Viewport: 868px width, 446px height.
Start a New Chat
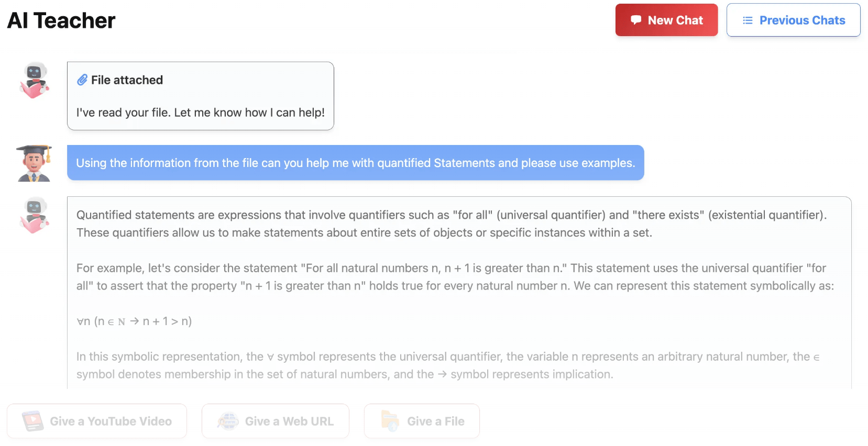pyautogui.click(x=666, y=20)
